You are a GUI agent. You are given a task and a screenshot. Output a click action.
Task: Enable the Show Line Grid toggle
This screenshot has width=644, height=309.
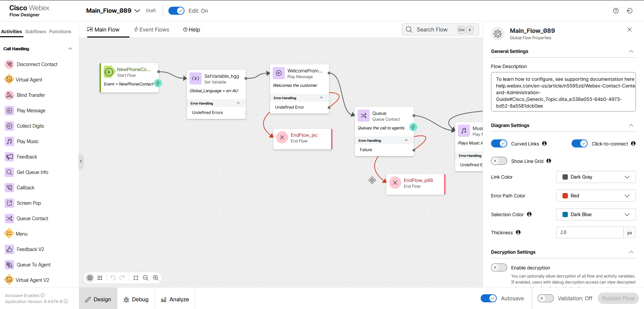coord(499,161)
